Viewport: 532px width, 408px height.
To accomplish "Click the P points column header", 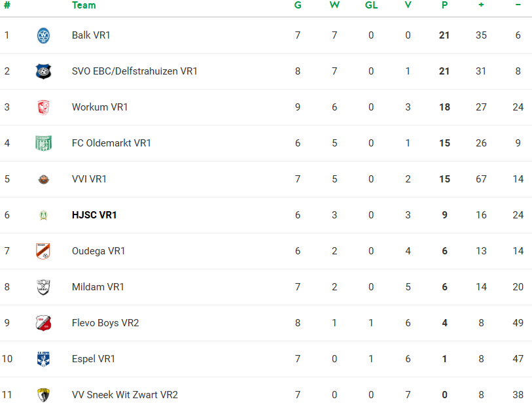I will pyautogui.click(x=444, y=5).
